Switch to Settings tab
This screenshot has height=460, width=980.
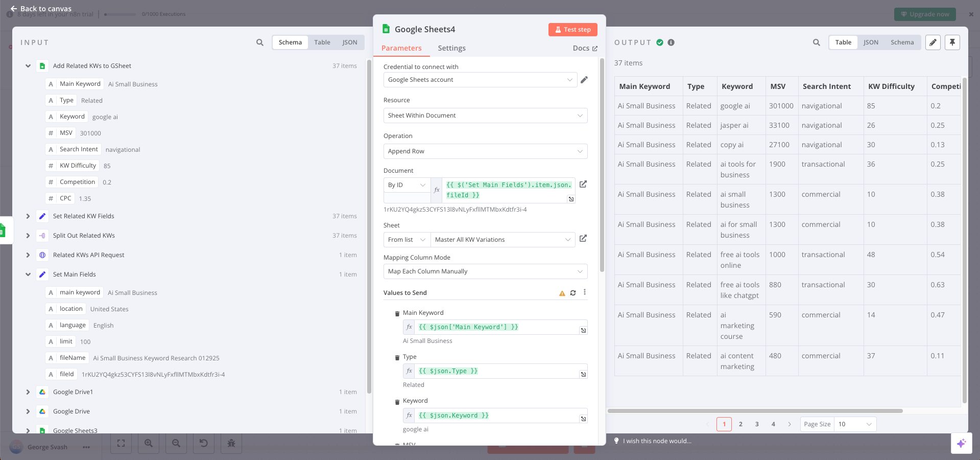pos(451,48)
